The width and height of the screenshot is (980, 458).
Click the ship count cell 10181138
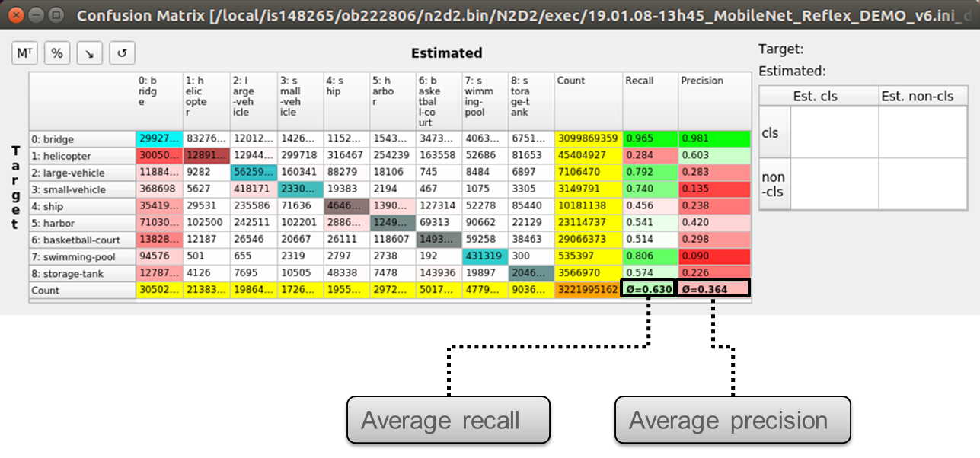tap(589, 206)
